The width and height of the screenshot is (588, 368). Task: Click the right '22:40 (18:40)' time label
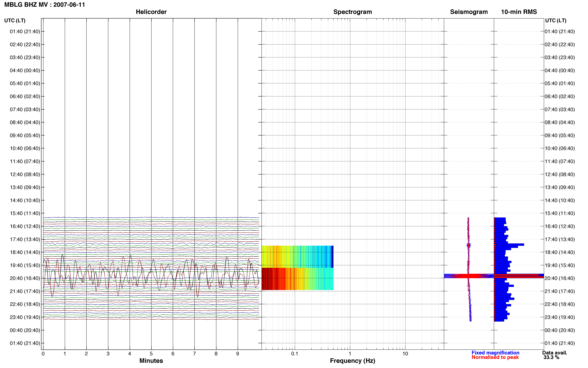pyautogui.click(x=560, y=304)
